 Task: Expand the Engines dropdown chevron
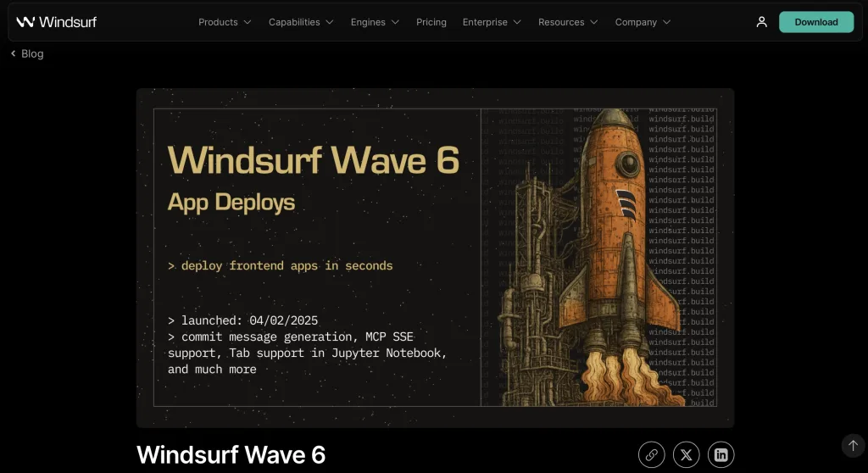pyautogui.click(x=395, y=22)
